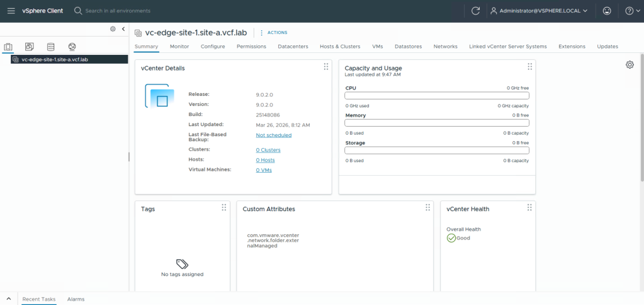Click the sidebar resize handle divider grip
This screenshot has height=305, width=644.
129,157
